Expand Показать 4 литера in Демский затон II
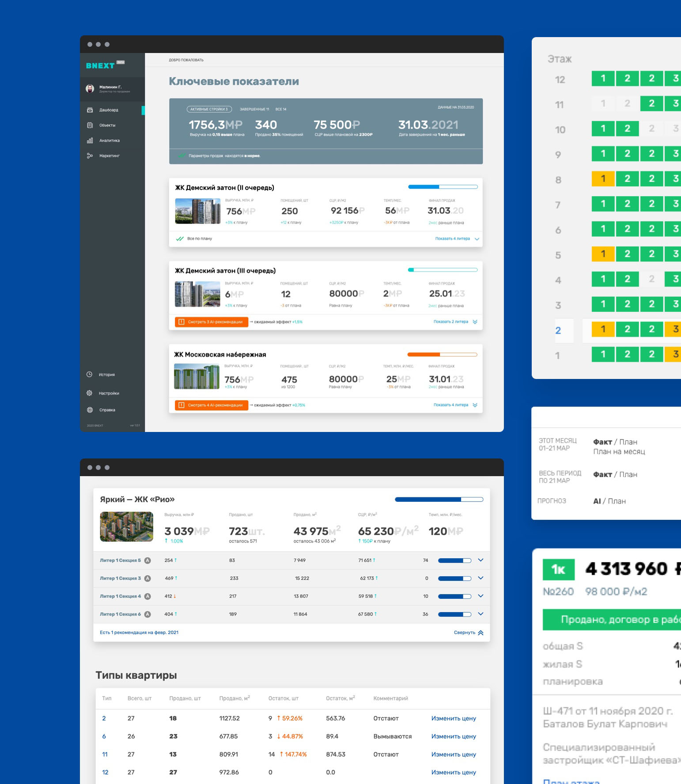Image resolution: width=681 pixels, height=784 pixels. (457, 239)
